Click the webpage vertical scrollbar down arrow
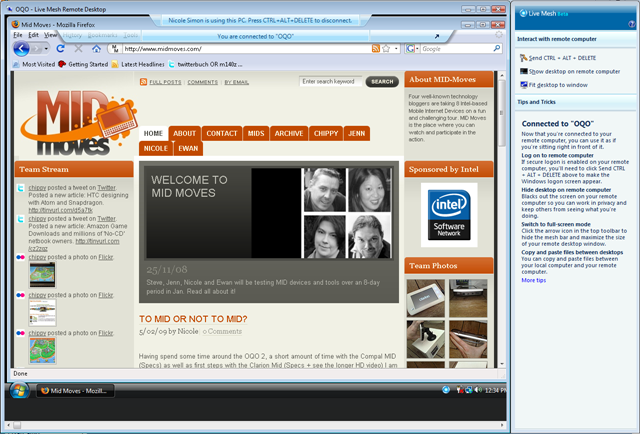Image resolution: width=640 pixels, height=434 pixels. pos(502,363)
